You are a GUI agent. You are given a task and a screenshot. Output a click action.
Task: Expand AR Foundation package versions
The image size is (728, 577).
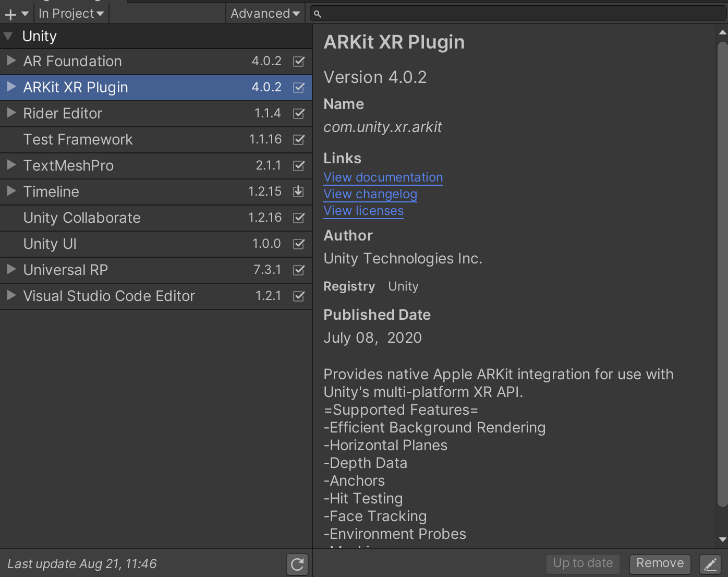pyautogui.click(x=11, y=61)
